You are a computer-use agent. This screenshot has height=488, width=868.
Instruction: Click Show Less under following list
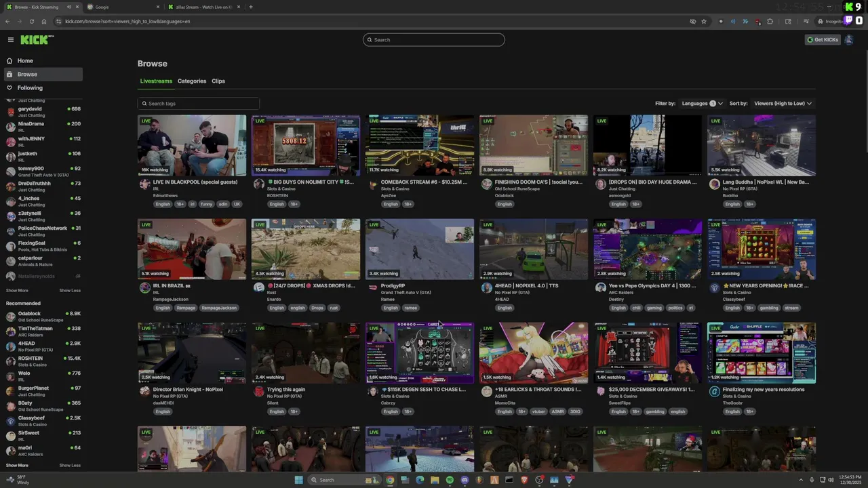tap(70, 291)
